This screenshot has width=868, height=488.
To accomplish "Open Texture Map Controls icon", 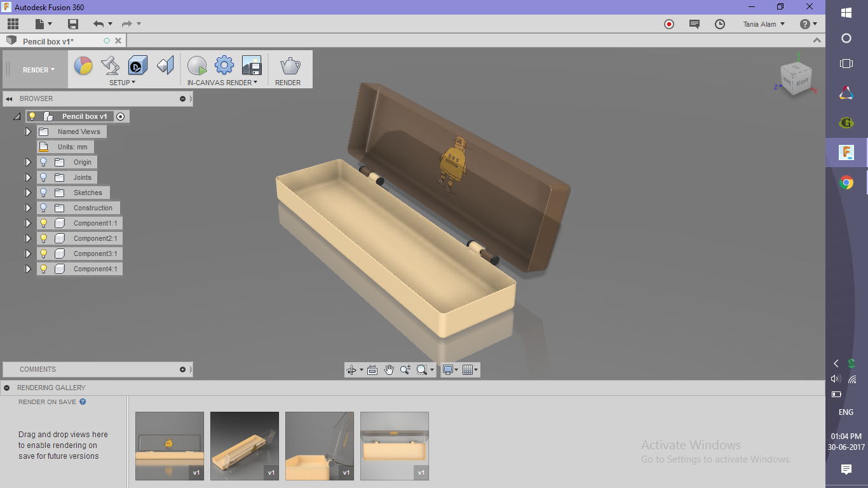I will tap(165, 65).
